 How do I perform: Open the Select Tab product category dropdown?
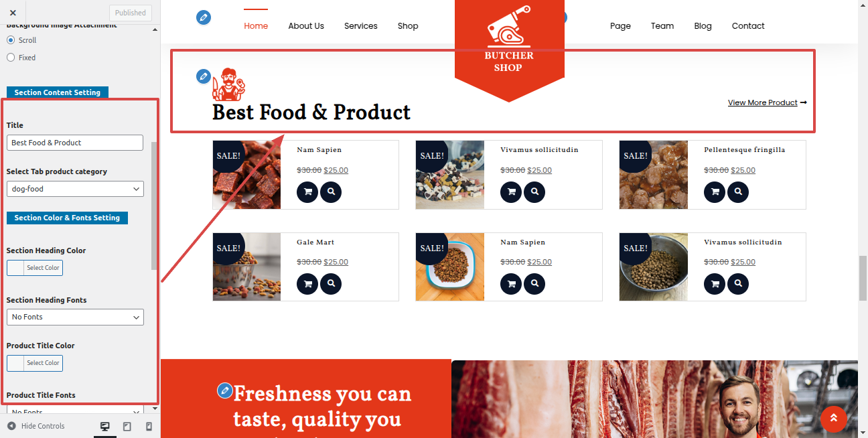(x=75, y=189)
